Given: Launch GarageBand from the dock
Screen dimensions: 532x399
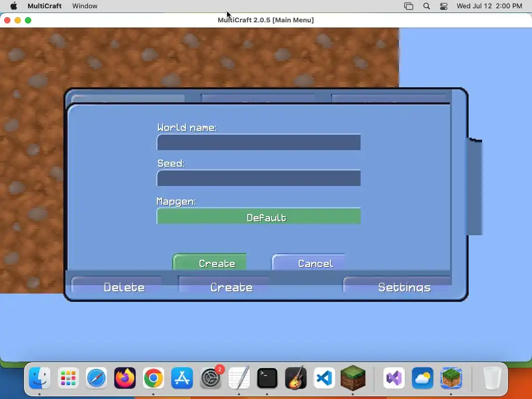Looking at the screenshot, I should click(x=296, y=378).
